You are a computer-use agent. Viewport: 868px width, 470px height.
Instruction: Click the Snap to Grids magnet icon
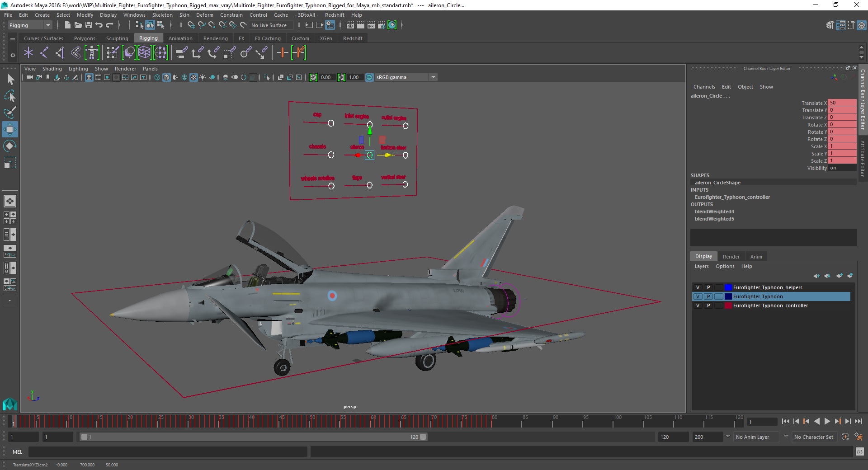pos(191,25)
